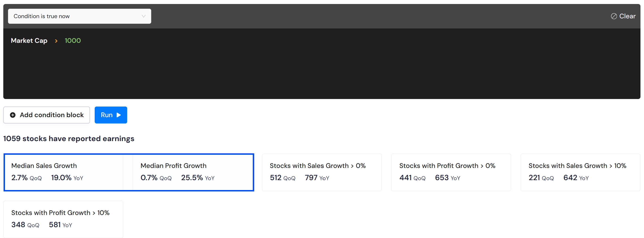
Task: Add a new condition block
Action: [x=46, y=115]
